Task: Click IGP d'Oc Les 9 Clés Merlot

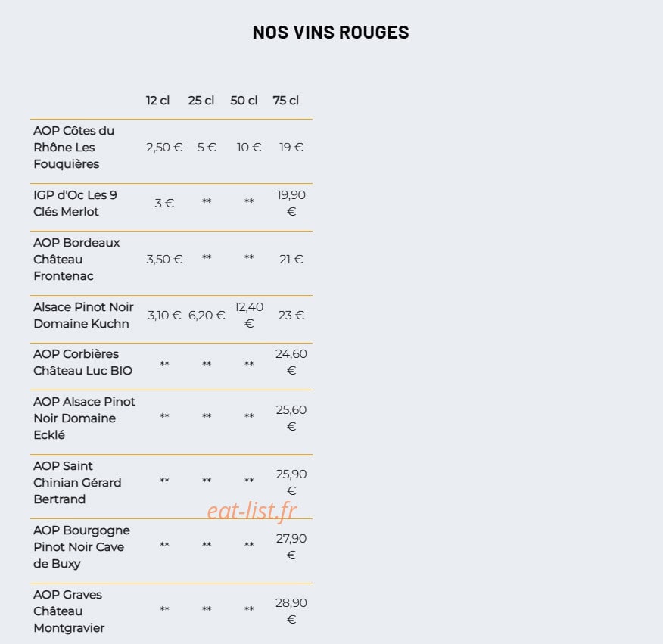Action: tap(75, 203)
